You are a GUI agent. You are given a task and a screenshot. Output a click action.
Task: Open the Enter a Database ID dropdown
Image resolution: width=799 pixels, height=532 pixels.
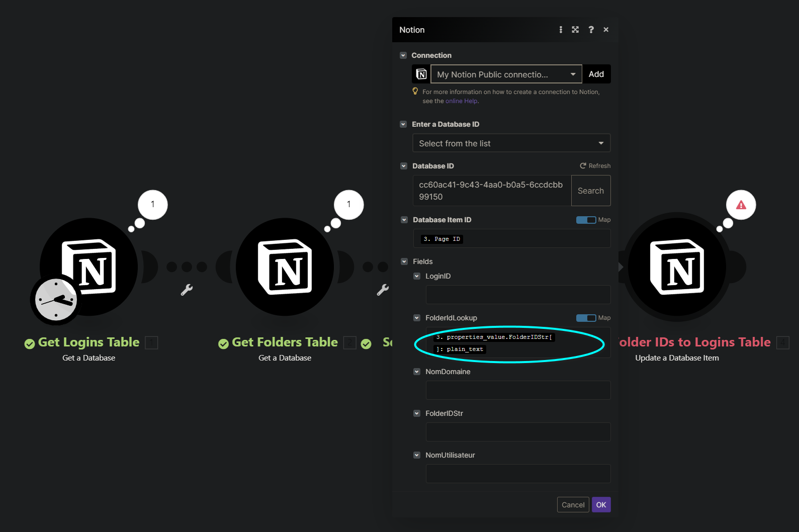(x=511, y=143)
